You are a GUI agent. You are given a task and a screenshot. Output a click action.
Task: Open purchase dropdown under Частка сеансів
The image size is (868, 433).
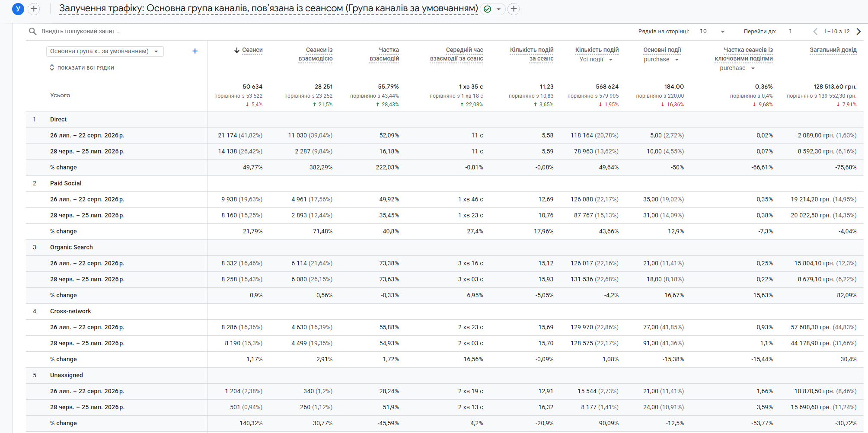pyautogui.click(x=737, y=68)
